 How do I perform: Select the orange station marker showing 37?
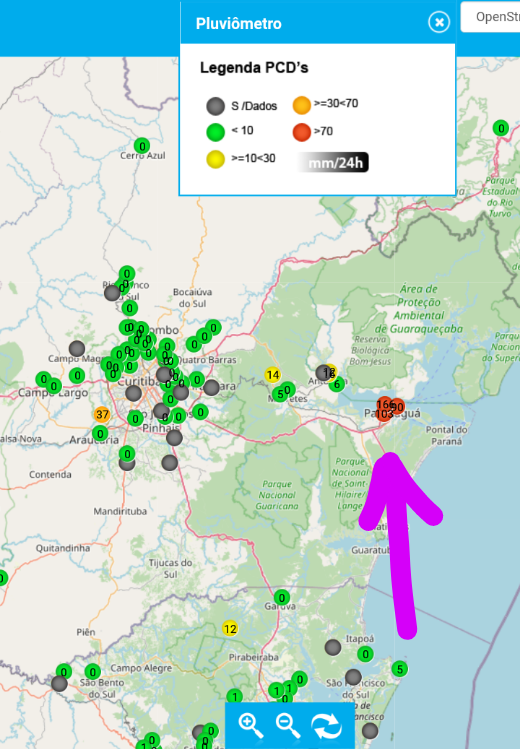tap(102, 414)
